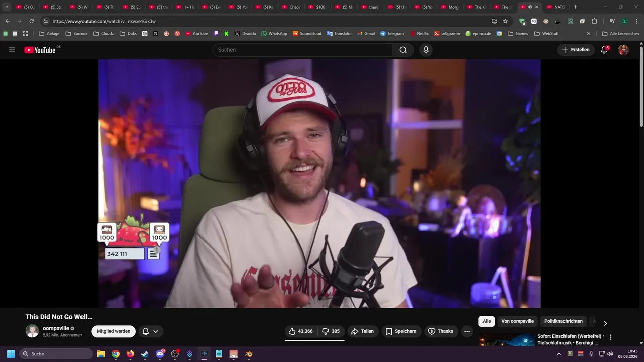Open the Doks bookmark folder
Image resolution: width=644 pixels, height=362 pixels.
(128, 34)
